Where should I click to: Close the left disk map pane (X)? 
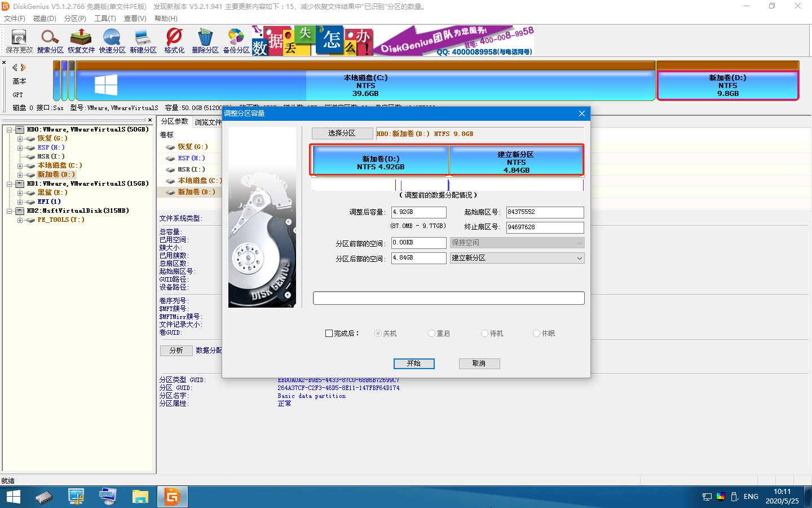4,63
